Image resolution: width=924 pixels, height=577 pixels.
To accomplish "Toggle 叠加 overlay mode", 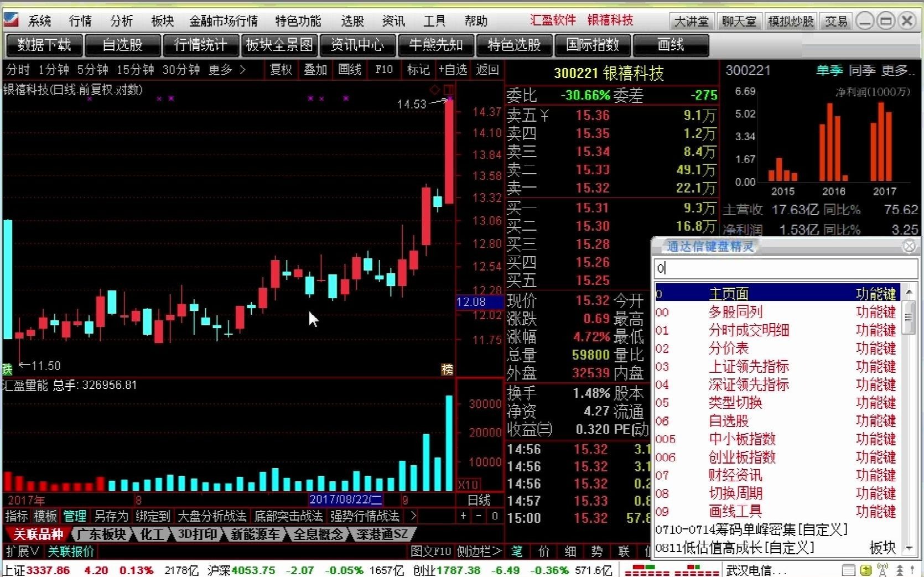I will point(315,70).
